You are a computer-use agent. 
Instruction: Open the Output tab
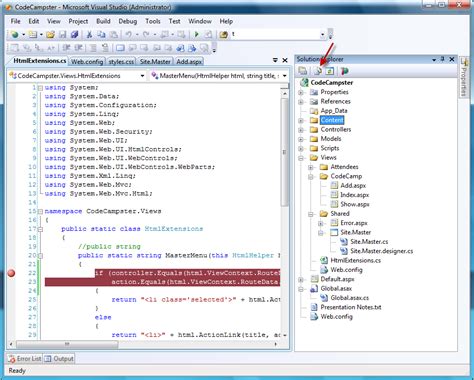click(59, 359)
